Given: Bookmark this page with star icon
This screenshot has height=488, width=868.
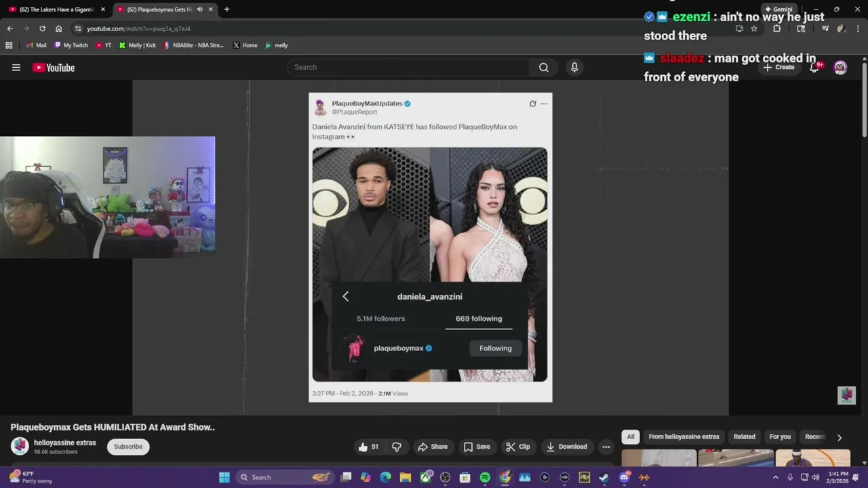Looking at the screenshot, I should point(753,28).
